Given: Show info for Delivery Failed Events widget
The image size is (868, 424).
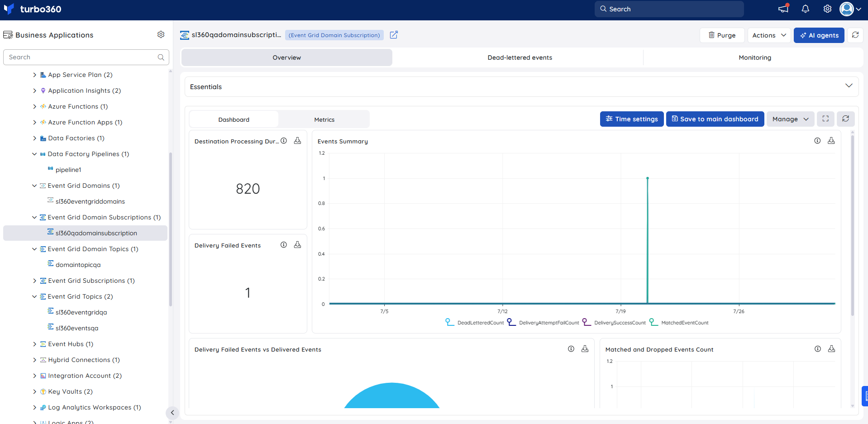Looking at the screenshot, I should (x=284, y=245).
